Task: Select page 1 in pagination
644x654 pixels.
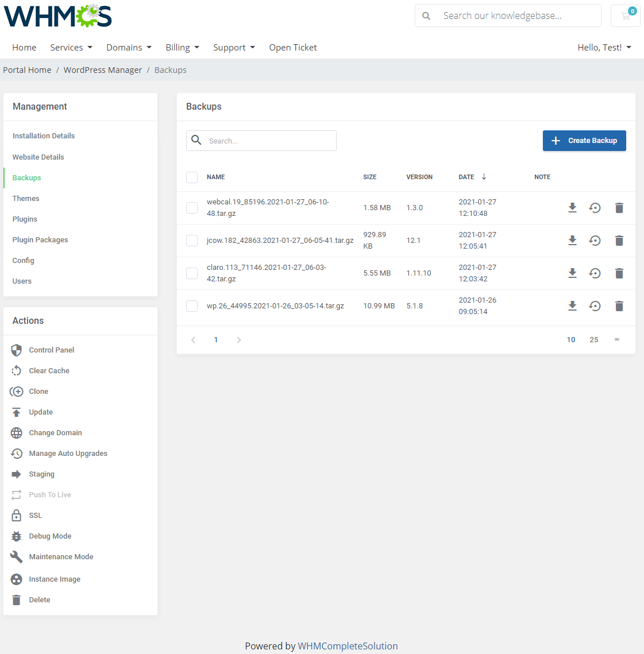Action: click(216, 340)
